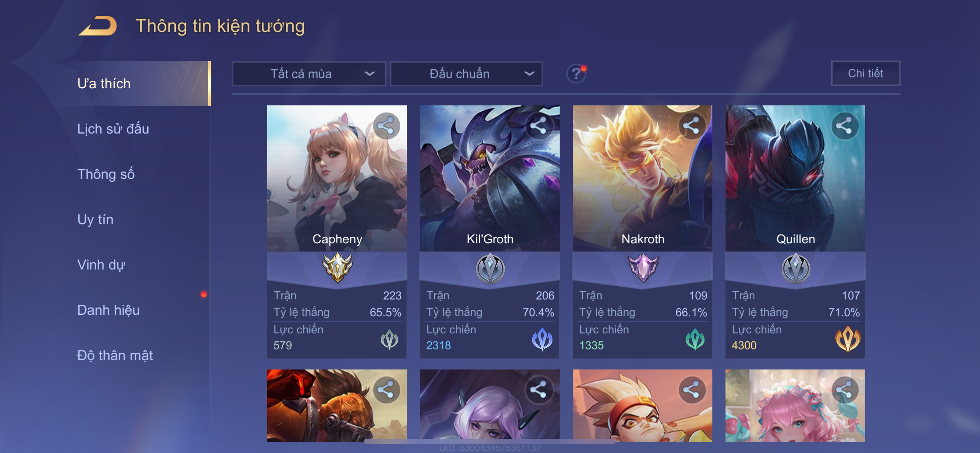Select the Kil'Groth hero portrait
The image size is (980, 453).
coord(490,178)
